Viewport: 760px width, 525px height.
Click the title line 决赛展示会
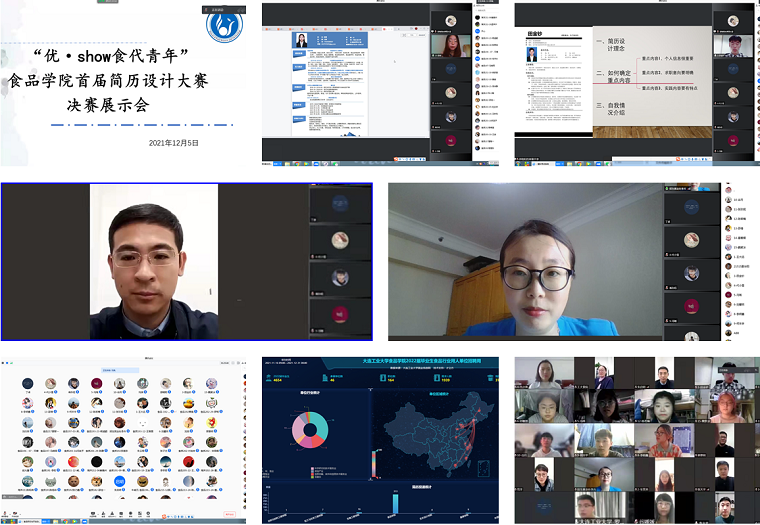(108, 105)
